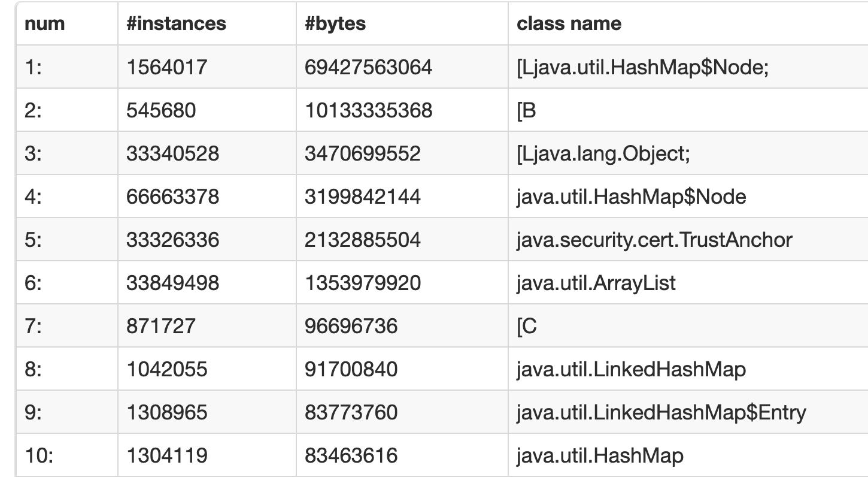Select the [C class name cell
868x477 pixels.
(x=526, y=325)
